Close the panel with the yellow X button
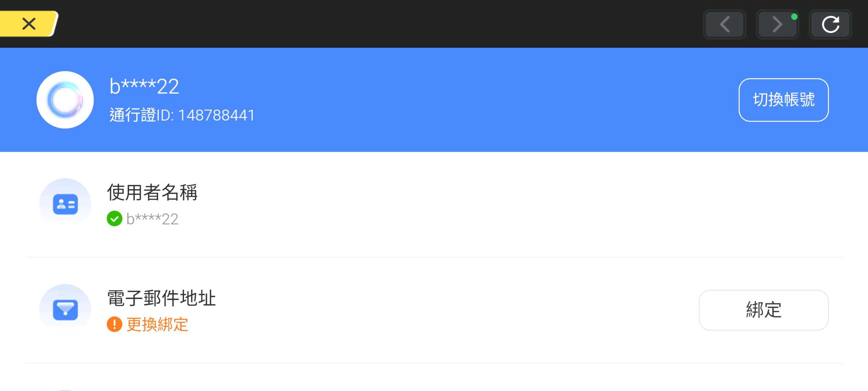The image size is (868, 391). click(x=29, y=24)
